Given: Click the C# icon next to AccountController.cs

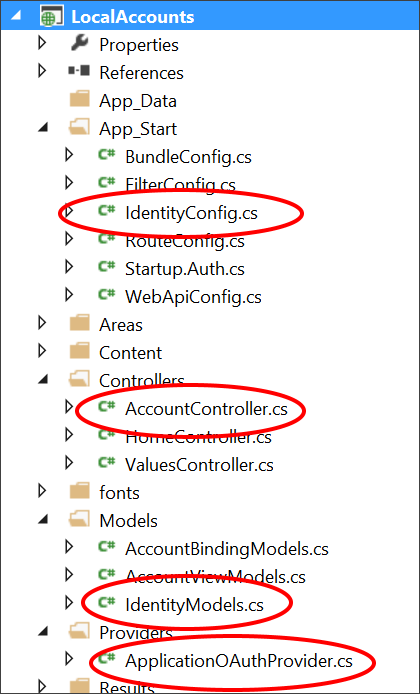Looking at the screenshot, I should pyautogui.click(x=107, y=407).
